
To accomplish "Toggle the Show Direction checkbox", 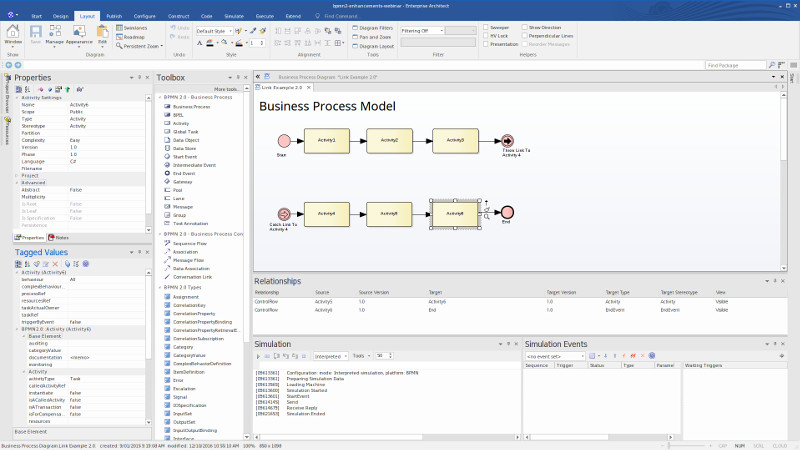I will pos(525,29).
